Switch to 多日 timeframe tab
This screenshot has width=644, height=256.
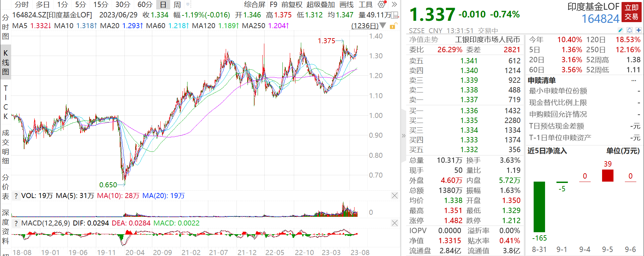pyautogui.click(x=43, y=4)
